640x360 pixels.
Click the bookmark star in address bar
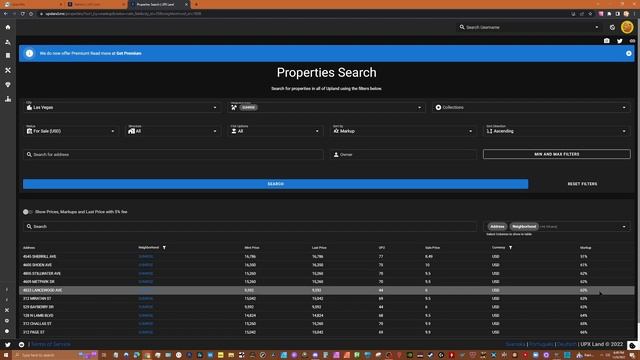pos(590,14)
